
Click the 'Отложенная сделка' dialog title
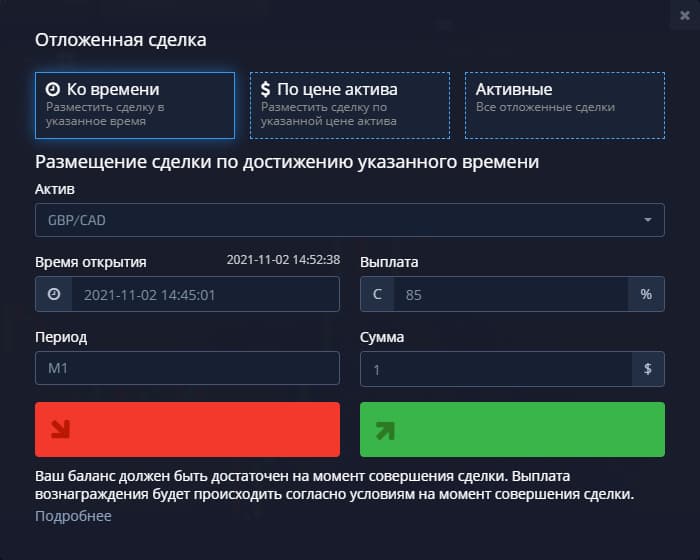121,40
